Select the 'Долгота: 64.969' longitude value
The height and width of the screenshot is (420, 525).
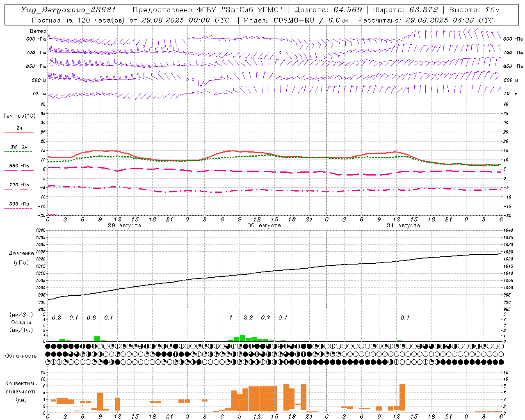pyautogui.click(x=329, y=10)
